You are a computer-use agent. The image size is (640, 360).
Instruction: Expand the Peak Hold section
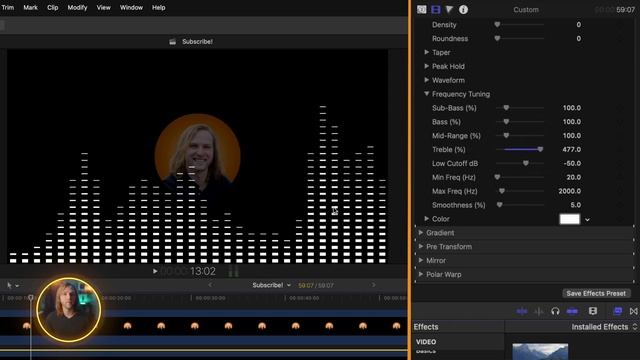427,66
